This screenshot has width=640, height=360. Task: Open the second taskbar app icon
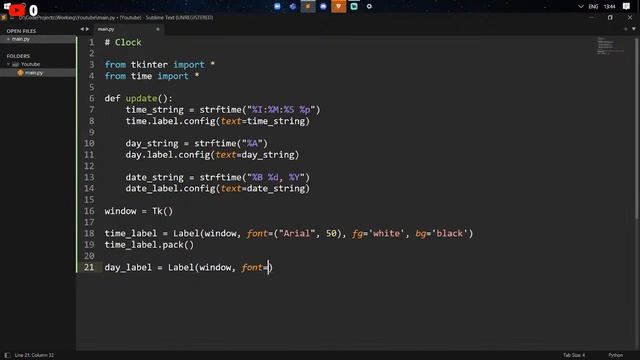pos(293,6)
